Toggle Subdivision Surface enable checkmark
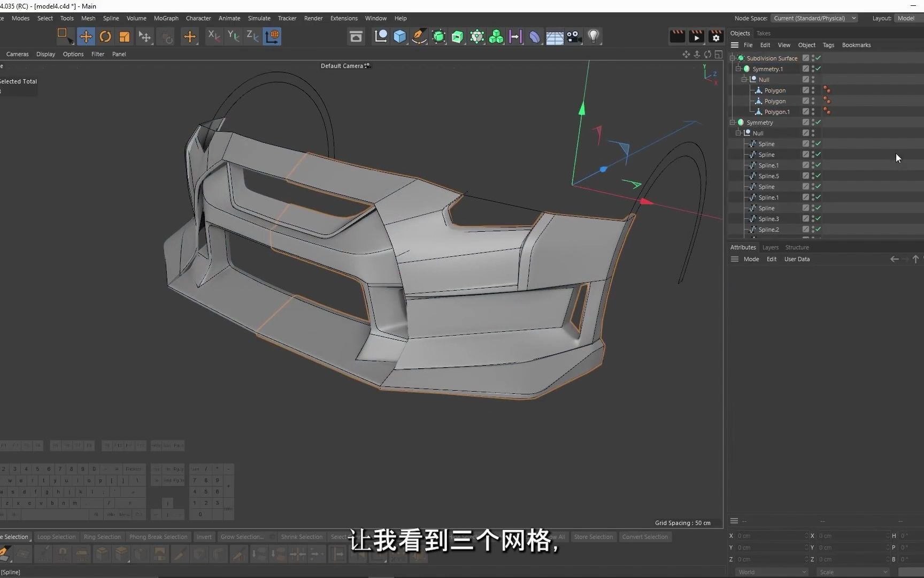The image size is (924, 578). click(x=819, y=58)
